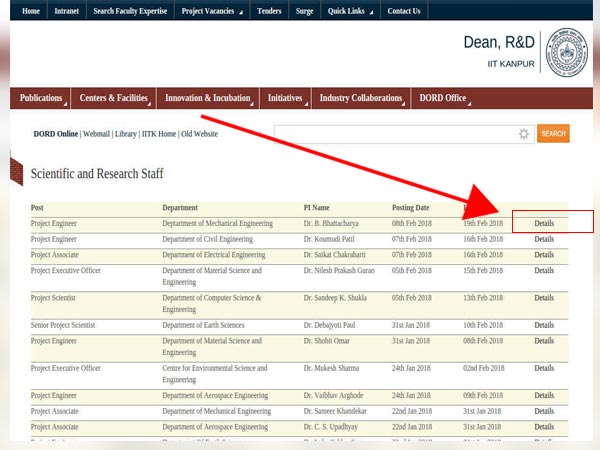Screen dimensions: 600x450
Task: Select the 10th Feb 2018 last date
Action: [483, 325]
